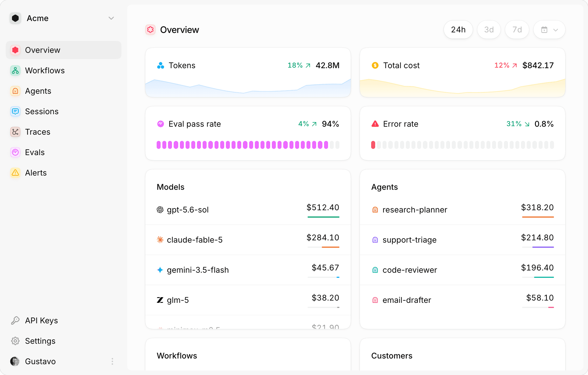Screen dimensions: 588x375
Task: Expand the Acme workspace switcher chevron
Action: 111,18
